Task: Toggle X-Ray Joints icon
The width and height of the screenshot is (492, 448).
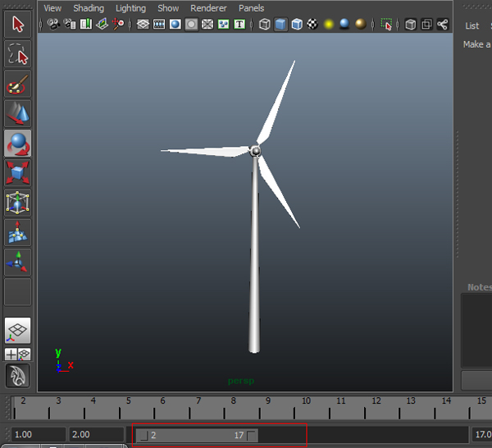Action: (443, 24)
